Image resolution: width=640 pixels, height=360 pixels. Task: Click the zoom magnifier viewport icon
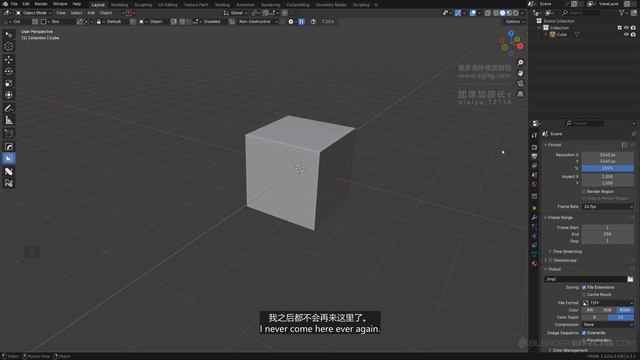tap(520, 62)
